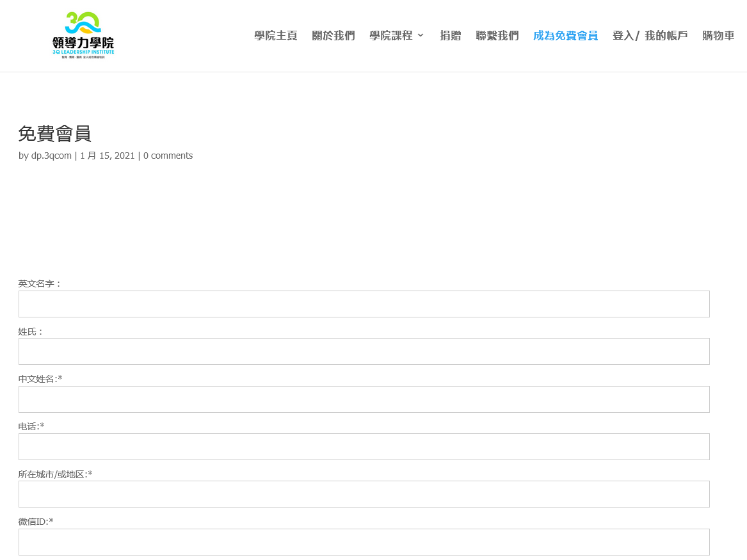Focus the 英文名字 input field
747x560 pixels.
(x=364, y=304)
